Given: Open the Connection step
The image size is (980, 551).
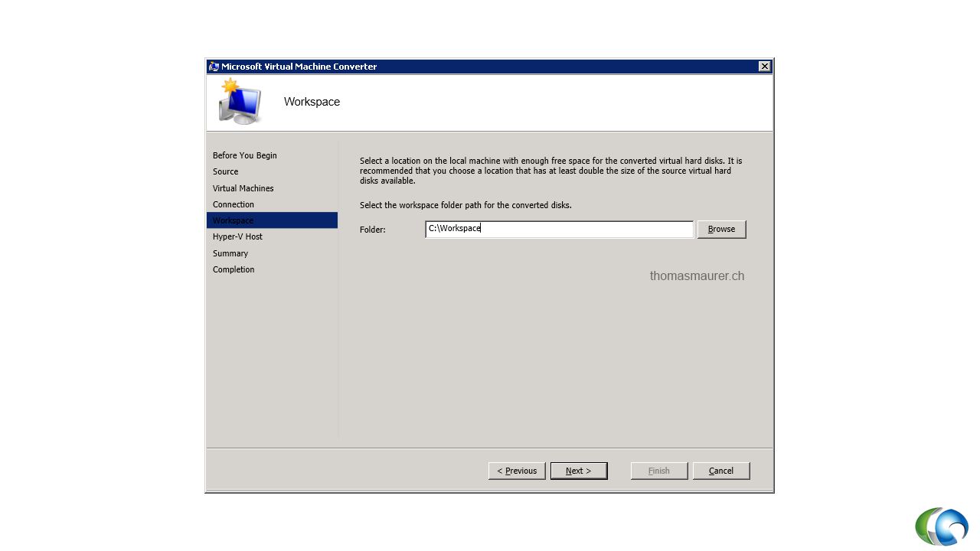Looking at the screenshot, I should click(234, 204).
